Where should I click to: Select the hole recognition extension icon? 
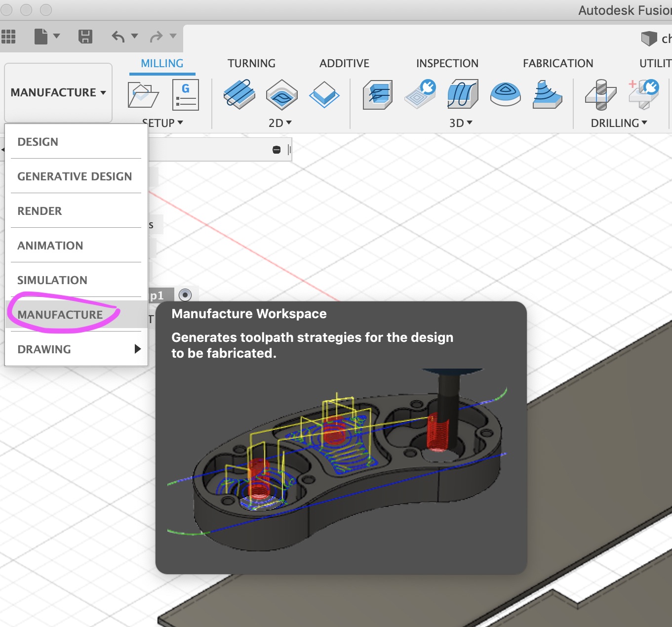point(644,94)
